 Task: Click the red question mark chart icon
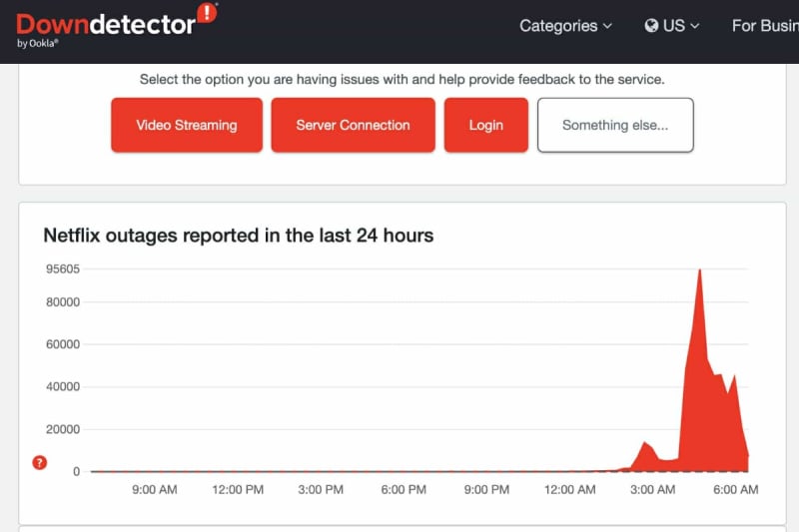click(39, 462)
